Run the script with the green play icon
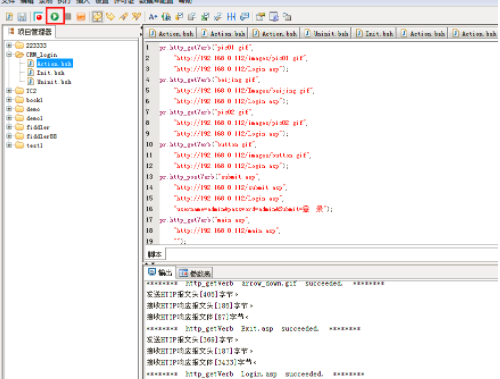This screenshot has height=379, width=500. [x=55, y=16]
